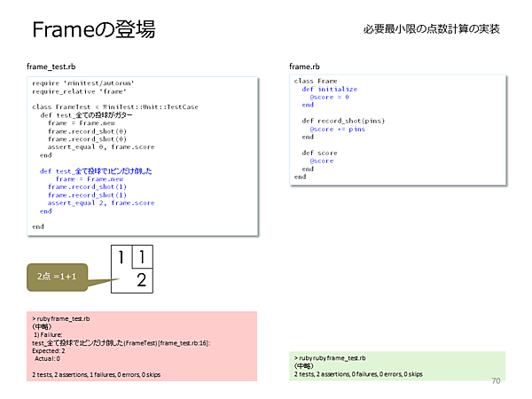Click the line "require 'minitest/autorun'"
This screenshot has width=532, height=399.
tap(83, 83)
